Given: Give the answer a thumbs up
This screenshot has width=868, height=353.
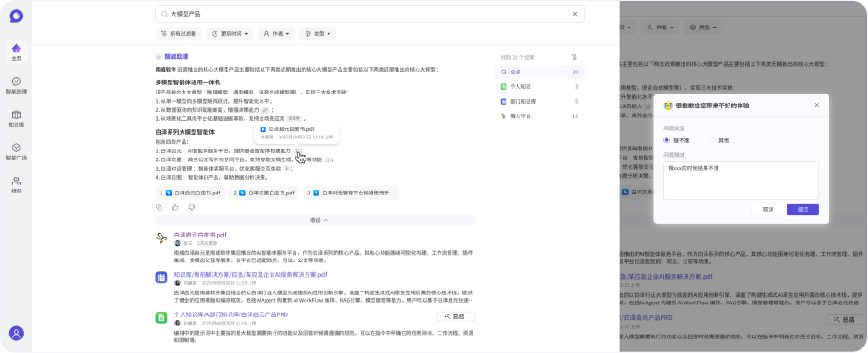Looking at the screenshot, I should pos(175,207).
